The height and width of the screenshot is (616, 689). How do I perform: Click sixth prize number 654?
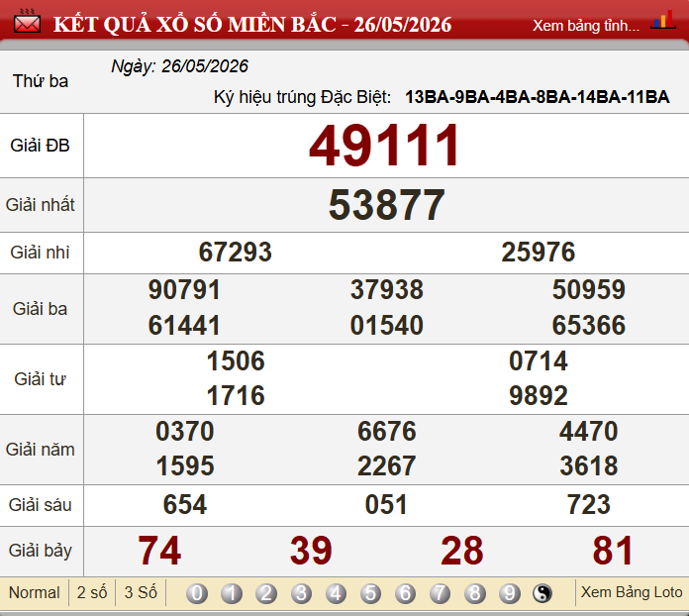[x=185, y=504]
